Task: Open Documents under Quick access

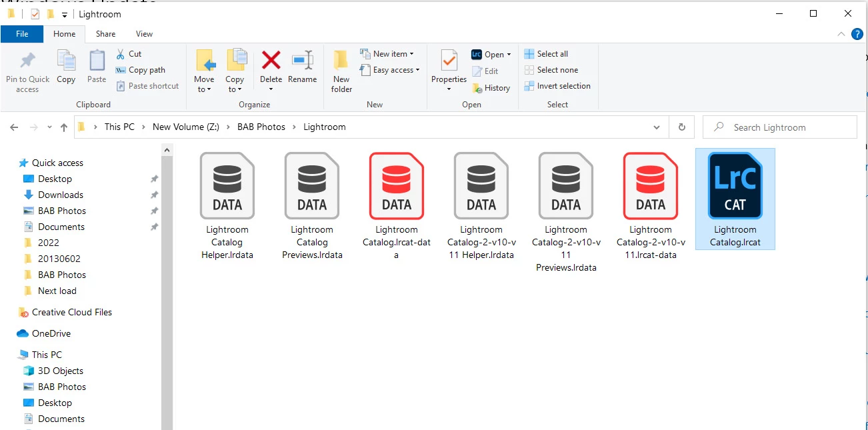Action: click(x=61, y=227)
